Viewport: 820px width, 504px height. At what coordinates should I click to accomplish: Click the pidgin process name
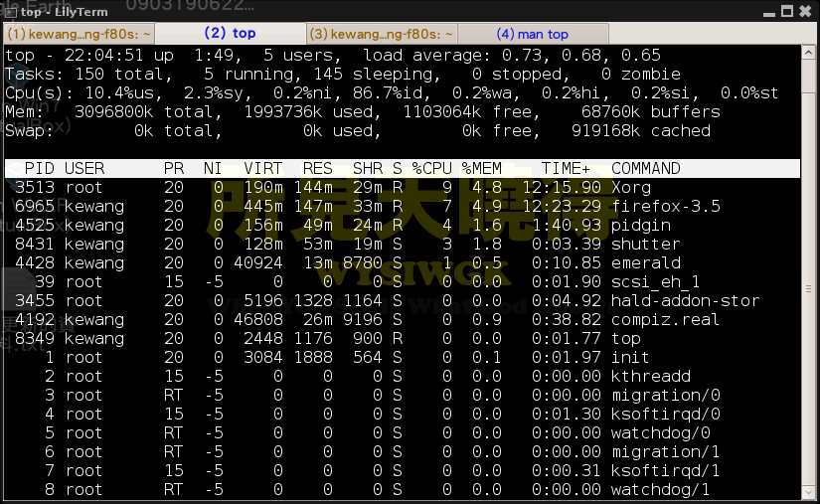[641, 226]
